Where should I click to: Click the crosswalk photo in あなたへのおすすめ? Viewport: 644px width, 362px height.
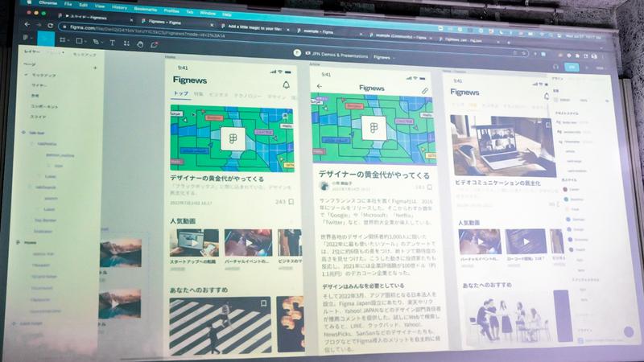point(220,325)
